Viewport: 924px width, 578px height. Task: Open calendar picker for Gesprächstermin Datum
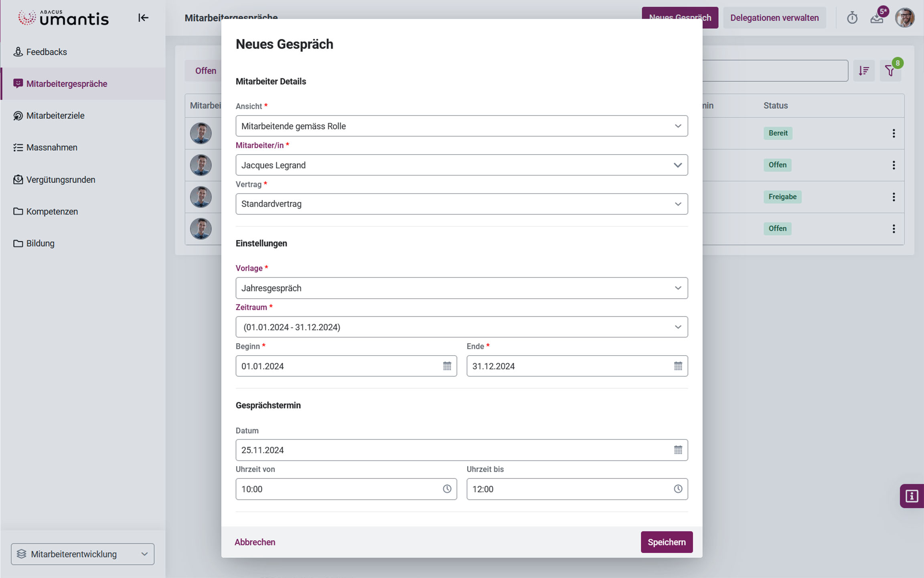(678, 450)
